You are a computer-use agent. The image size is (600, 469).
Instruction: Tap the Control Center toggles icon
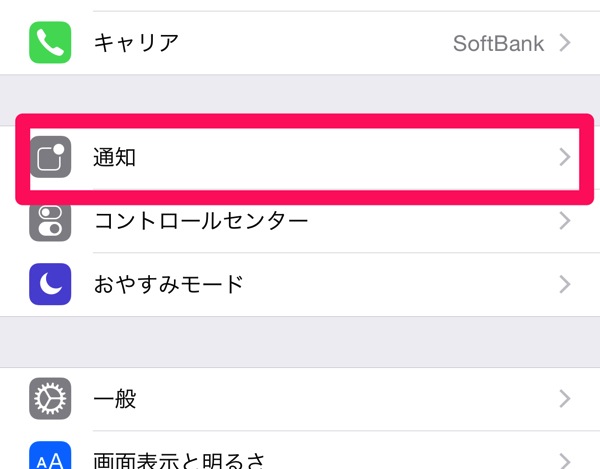[x=50, y=223]
